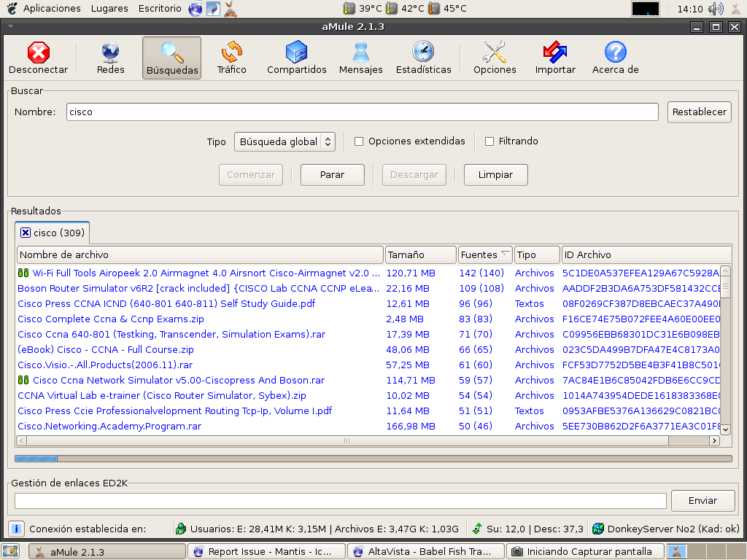Open Acerca de help icon
The width and height of the screenshot is (747, 560).
[615, 58]
